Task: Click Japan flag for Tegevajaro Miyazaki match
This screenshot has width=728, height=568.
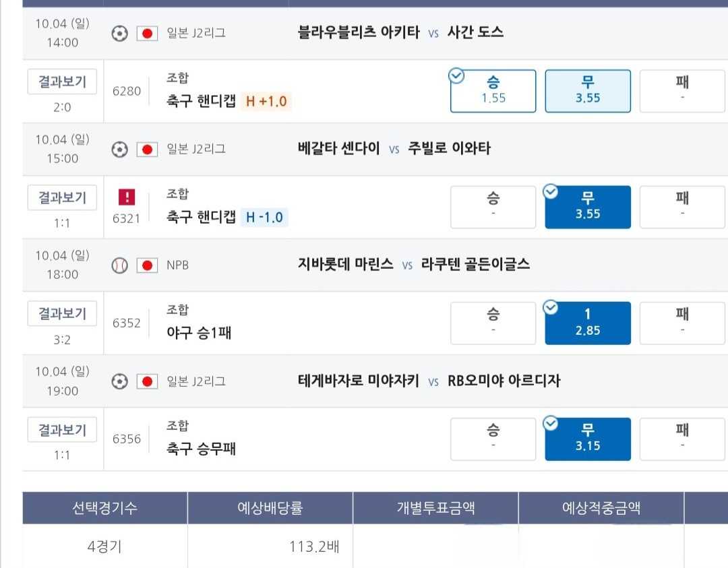Action: click(147, 381)
